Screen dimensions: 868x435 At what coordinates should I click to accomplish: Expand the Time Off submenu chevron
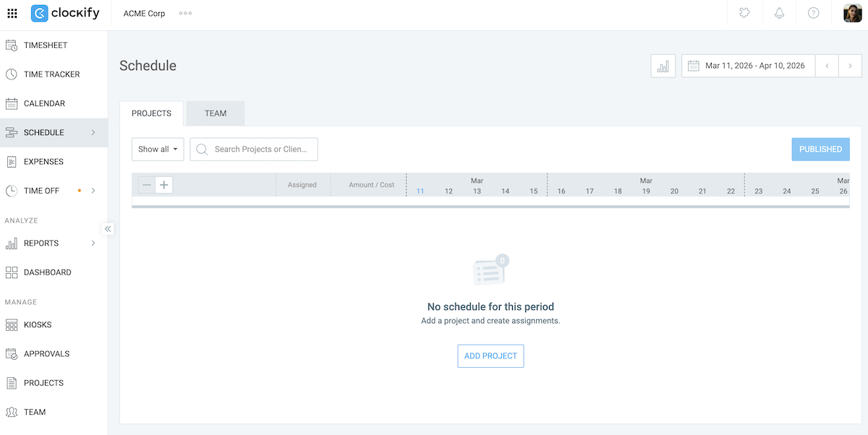93,191
